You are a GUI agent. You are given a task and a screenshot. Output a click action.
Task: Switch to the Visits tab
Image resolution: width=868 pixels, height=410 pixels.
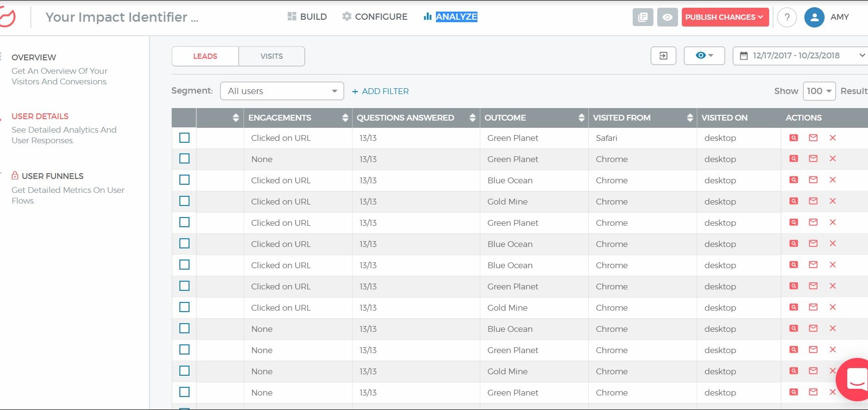point(271,56)
